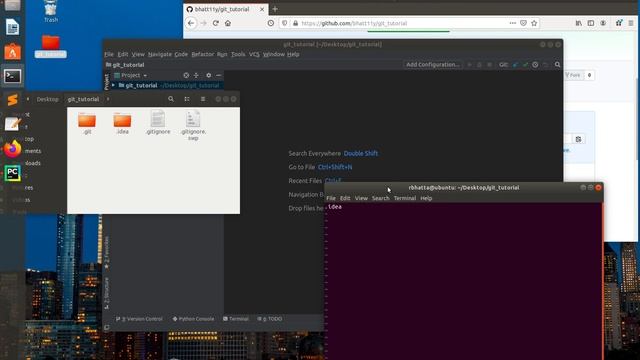This screenshot has height=360, width=640.
Task: Open Version Control tool window tab
Action: [139, 319]
